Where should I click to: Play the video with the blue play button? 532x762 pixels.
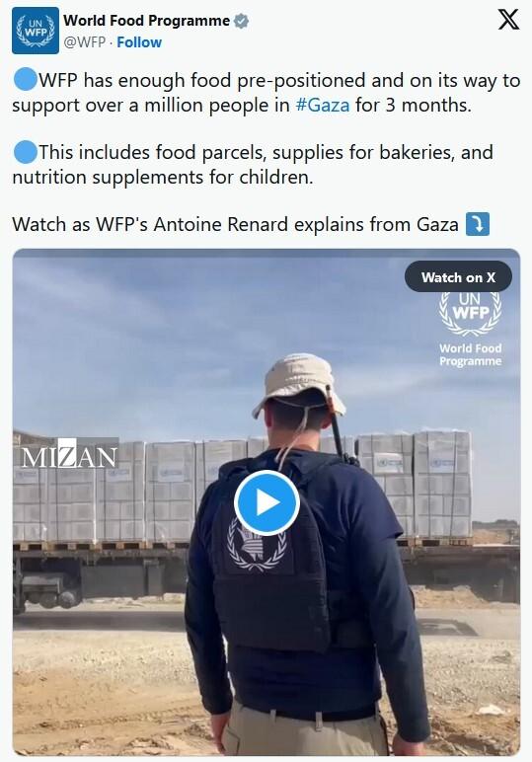point(266,503)
